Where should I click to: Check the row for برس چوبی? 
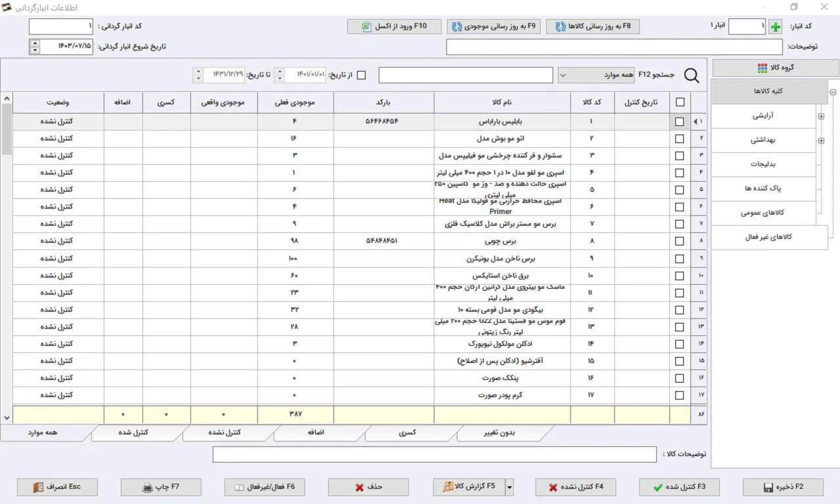[680, 241]
